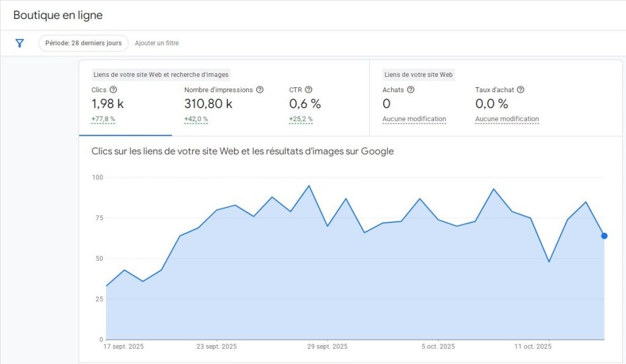Show the CTR help tooltip icon
The height and width of the screenshot is (364, 626).
(x=309, y=90)
